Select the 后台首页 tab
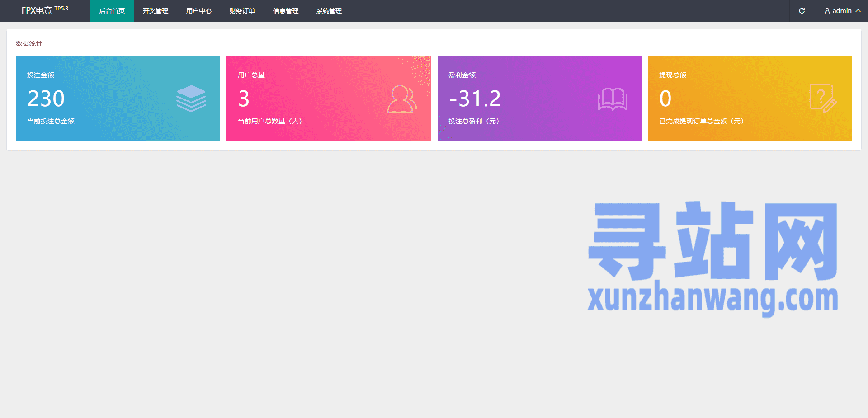 [x=112, y=11]
